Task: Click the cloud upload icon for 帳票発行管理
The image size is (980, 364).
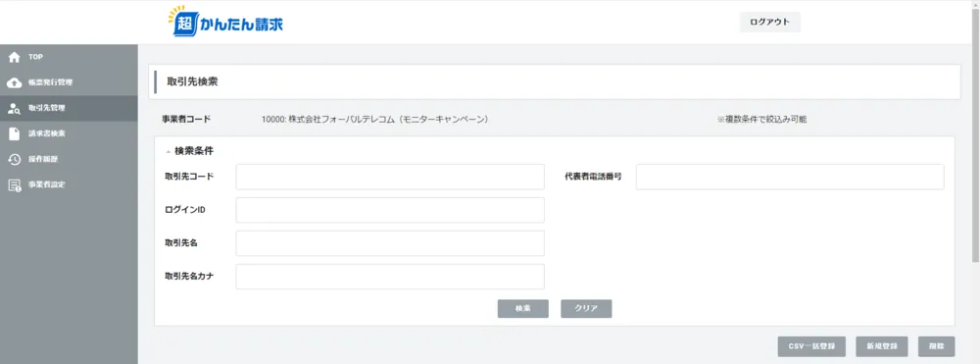Action: (14, 82)
